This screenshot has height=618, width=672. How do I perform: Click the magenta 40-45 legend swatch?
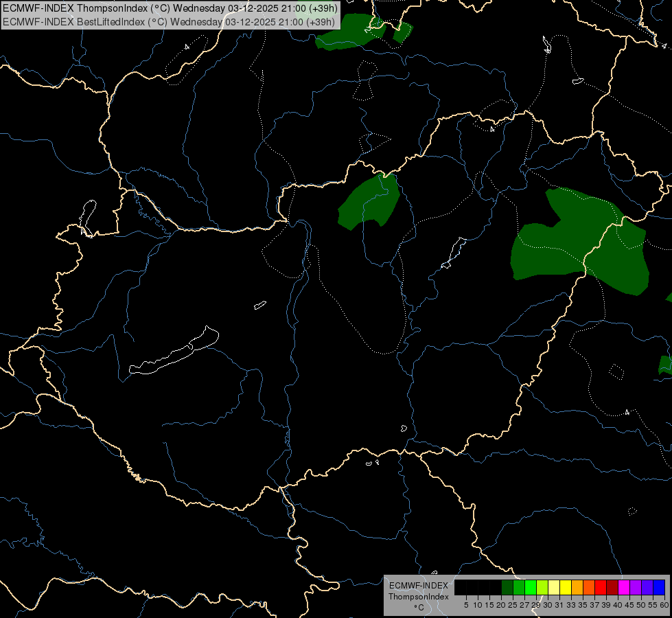coord(624,587)
